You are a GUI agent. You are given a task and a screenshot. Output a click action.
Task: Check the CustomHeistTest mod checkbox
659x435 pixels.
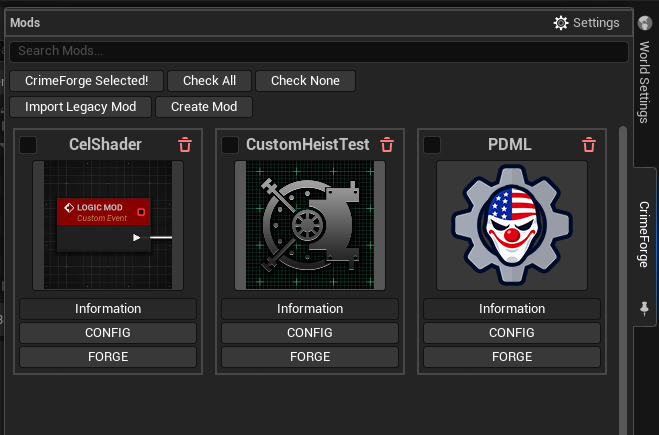[x=230, y=145]
